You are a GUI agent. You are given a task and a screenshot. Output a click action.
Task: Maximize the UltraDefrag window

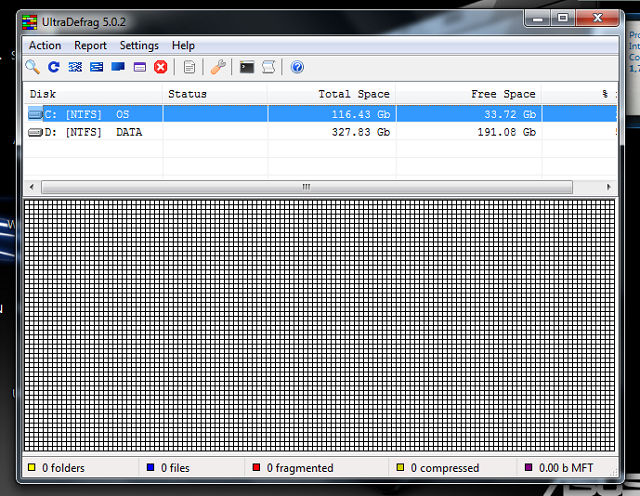click(563, 18)
